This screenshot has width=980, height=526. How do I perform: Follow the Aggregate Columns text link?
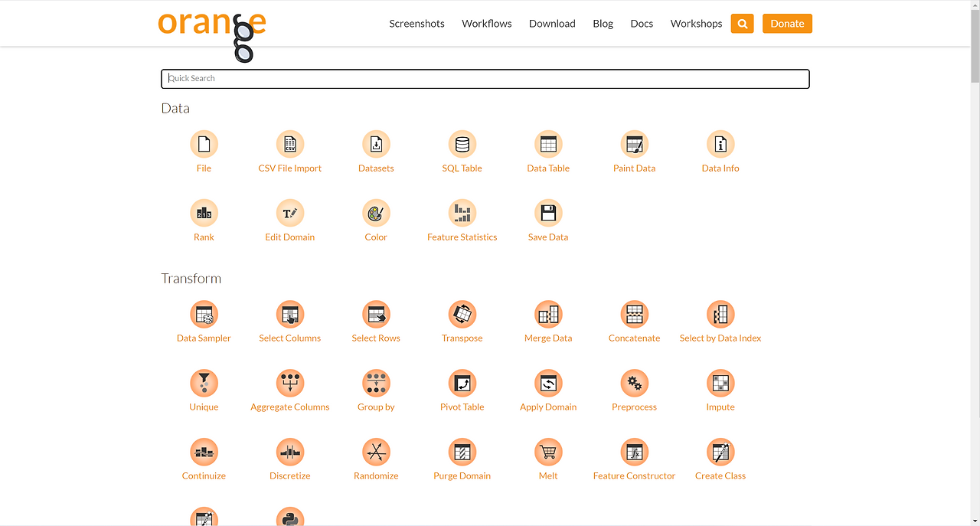[x=290, y=407]
